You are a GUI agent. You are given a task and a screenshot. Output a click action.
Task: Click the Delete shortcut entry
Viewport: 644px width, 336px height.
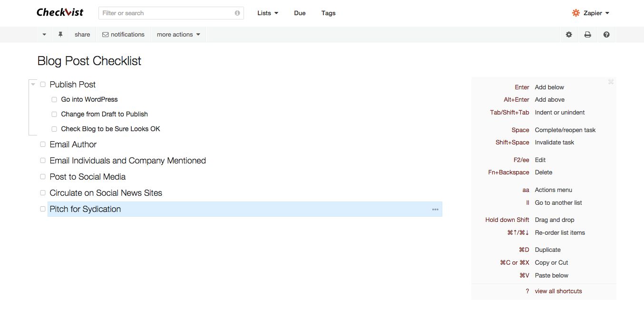click(x=544, y=173)
